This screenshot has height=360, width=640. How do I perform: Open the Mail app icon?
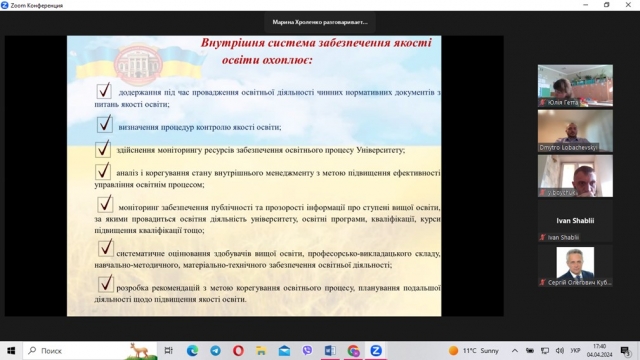284,351
